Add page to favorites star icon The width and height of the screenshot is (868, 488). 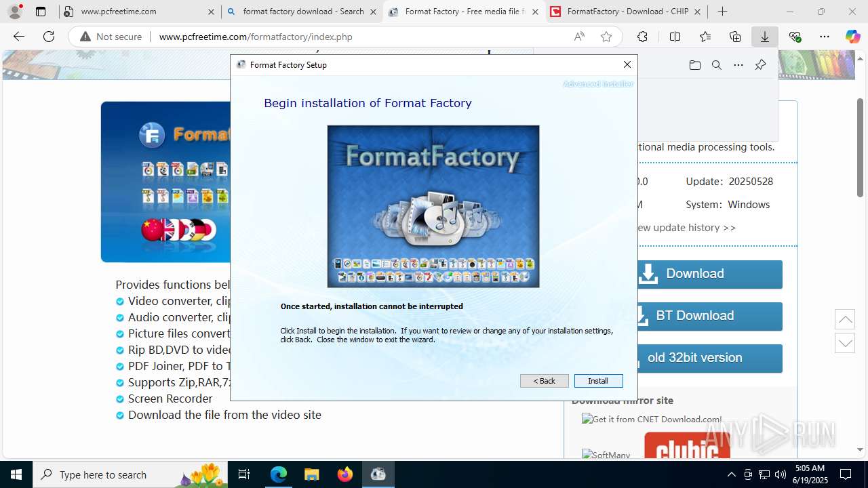pos(606,37)
